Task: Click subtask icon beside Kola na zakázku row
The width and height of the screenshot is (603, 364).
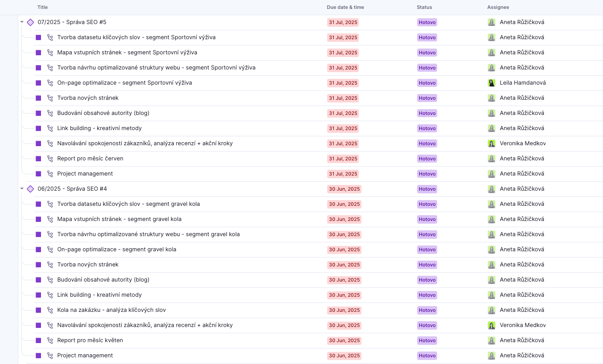Action: pyautogui.click(x=50, y=310)
